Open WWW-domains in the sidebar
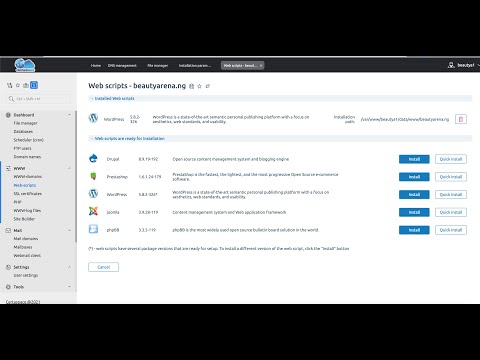This screenshot has width=480, height=360. point(27,177)
